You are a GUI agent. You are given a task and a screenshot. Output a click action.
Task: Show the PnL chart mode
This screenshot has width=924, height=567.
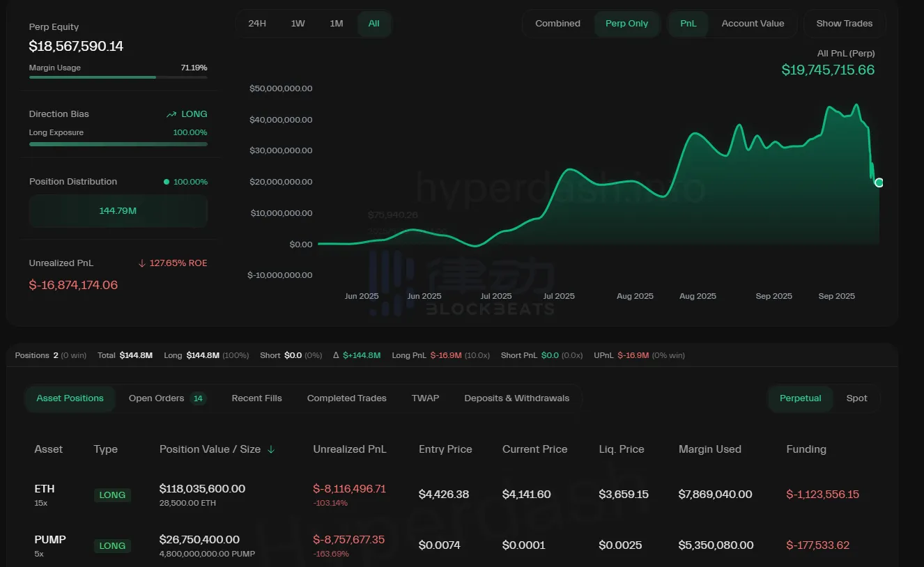point(688,24)
